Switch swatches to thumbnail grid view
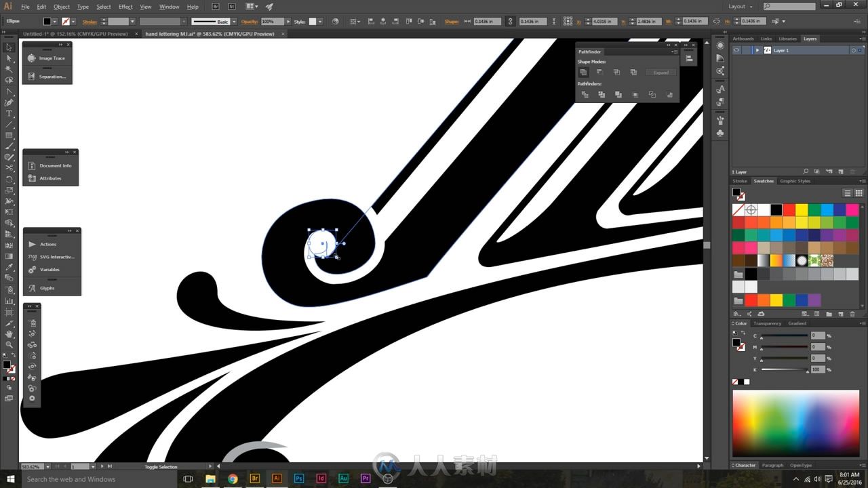Image resolution: width=868 pixels, height=488 pixels. (x=859, y=193)
